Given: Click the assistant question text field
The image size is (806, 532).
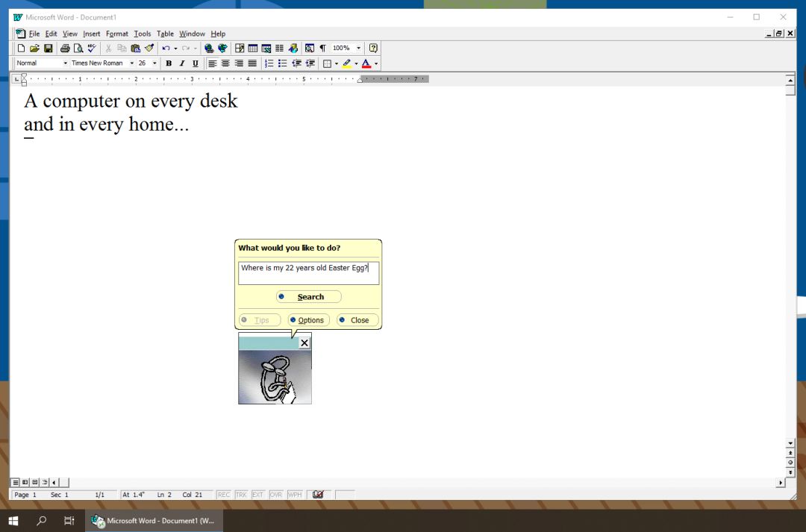Looking at the screenshot, I should click(x=308, y=273).
